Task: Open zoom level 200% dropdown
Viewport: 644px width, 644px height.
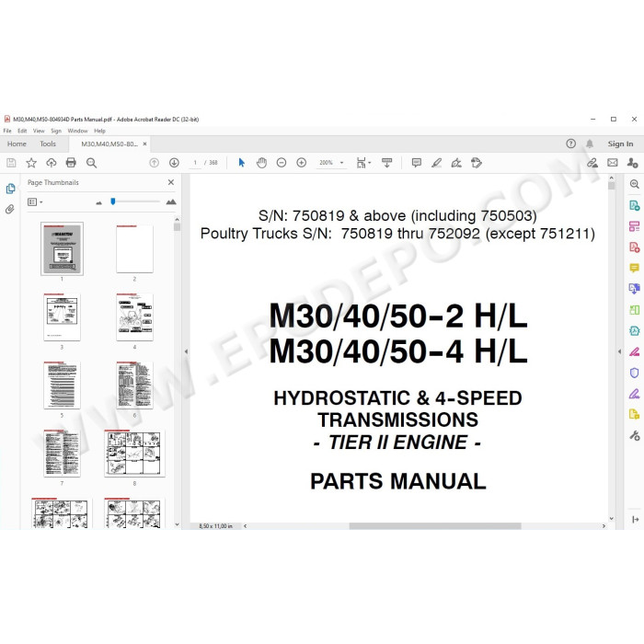Action: (341, 163)
